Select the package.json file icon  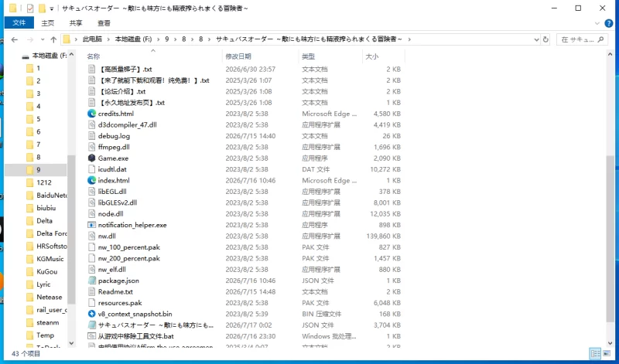click(91, 281)
